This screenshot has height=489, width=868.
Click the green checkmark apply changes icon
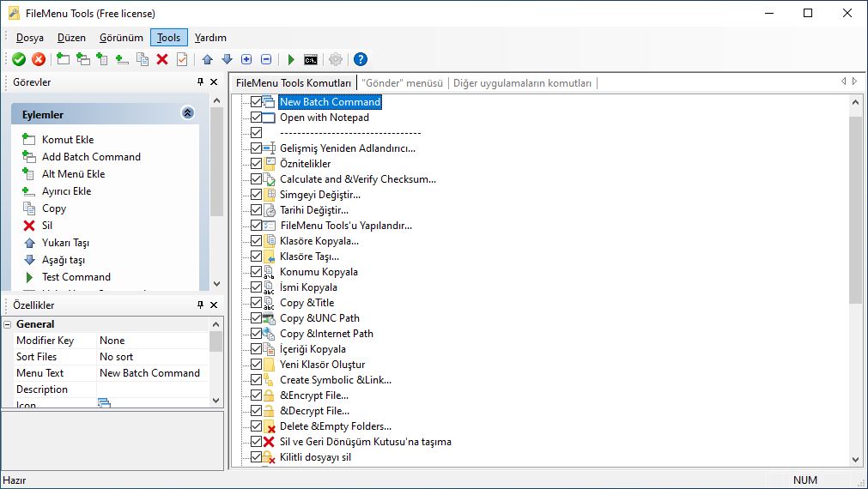click(x=19, y=59)
